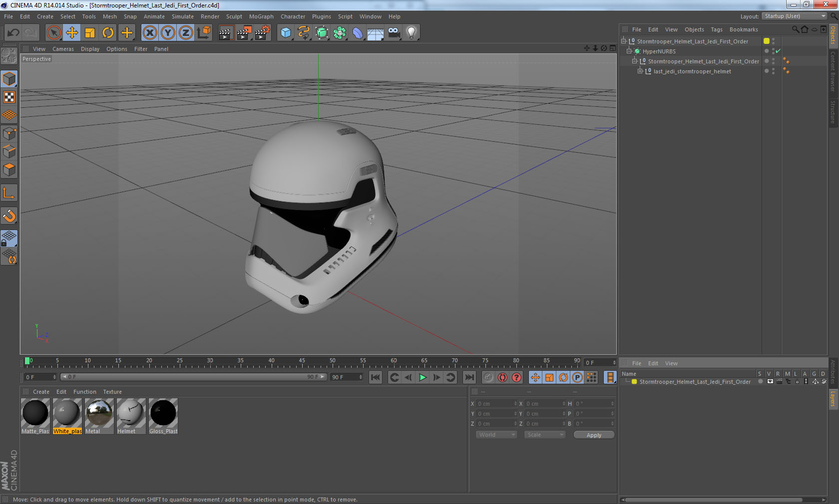Open the Sculpt menu
The width and height of the screenshot is (839, 504).
(x=234, y=16)
